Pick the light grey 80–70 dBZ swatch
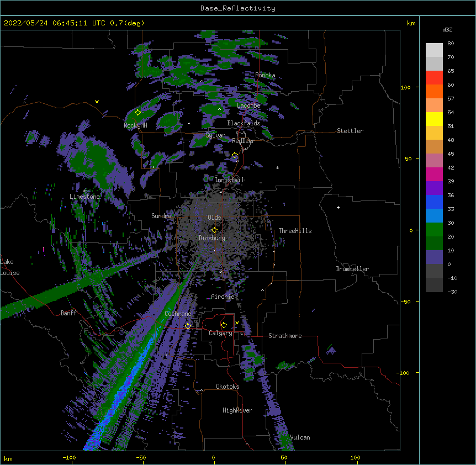Image resolution: width=476 pixels, height=465 pixels. coord(434,50)
